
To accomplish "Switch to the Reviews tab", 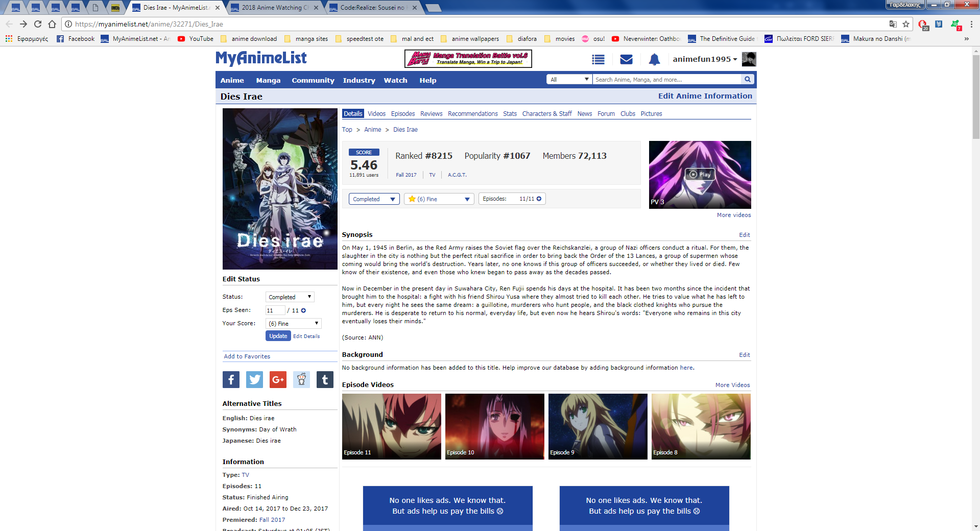I will tap(432, 114).
